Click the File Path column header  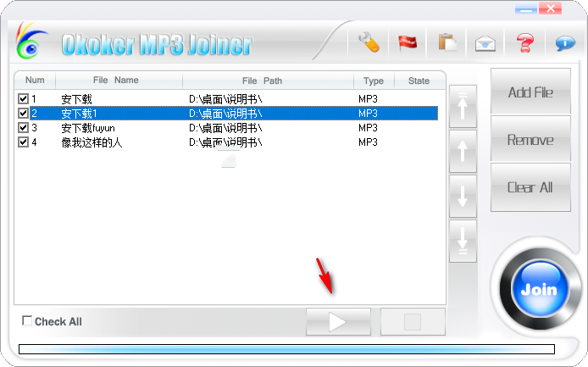tap(268, 81)
